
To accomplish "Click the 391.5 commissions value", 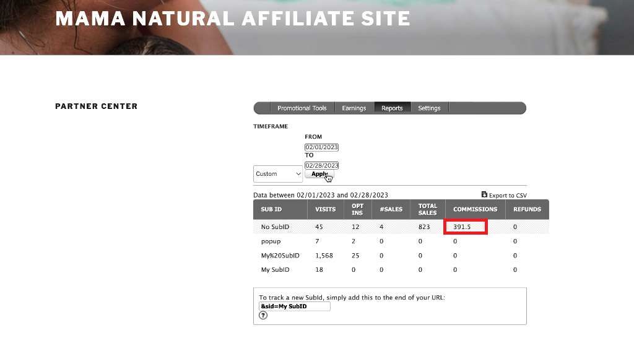I will tap(462, 227).
